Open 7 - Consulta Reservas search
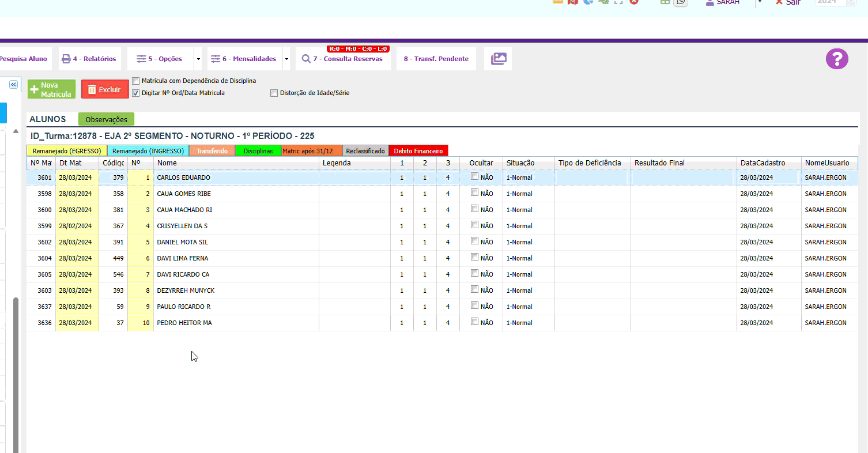This screenshot has width=868, height=453. (342, 59)
